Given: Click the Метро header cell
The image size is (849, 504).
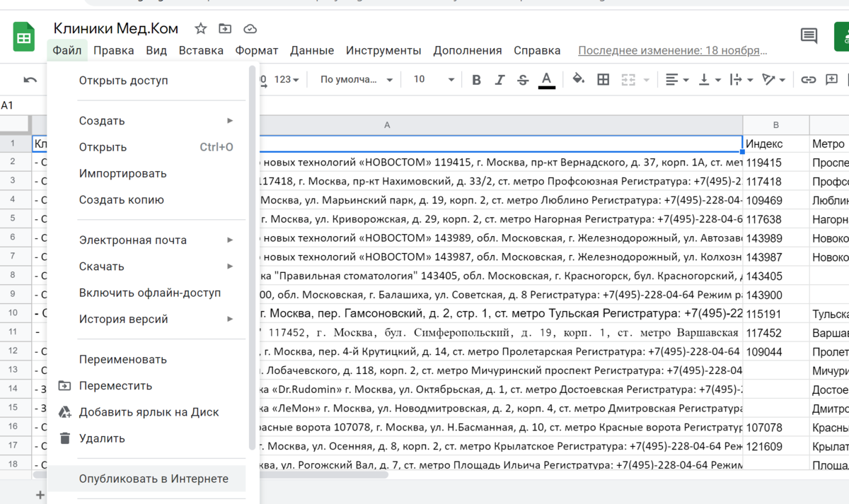Looking at the screenshot, I should (x=829, y=143).
